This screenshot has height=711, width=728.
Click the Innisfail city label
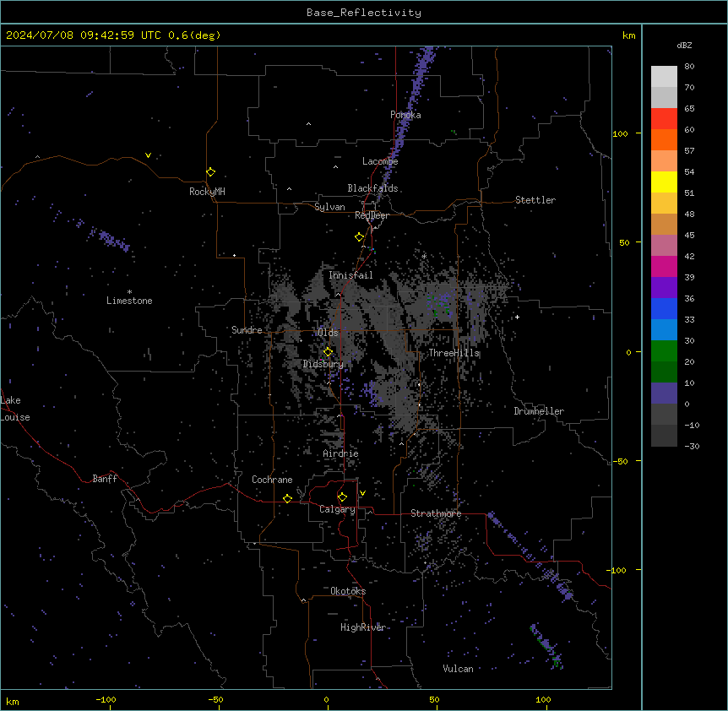350,275
